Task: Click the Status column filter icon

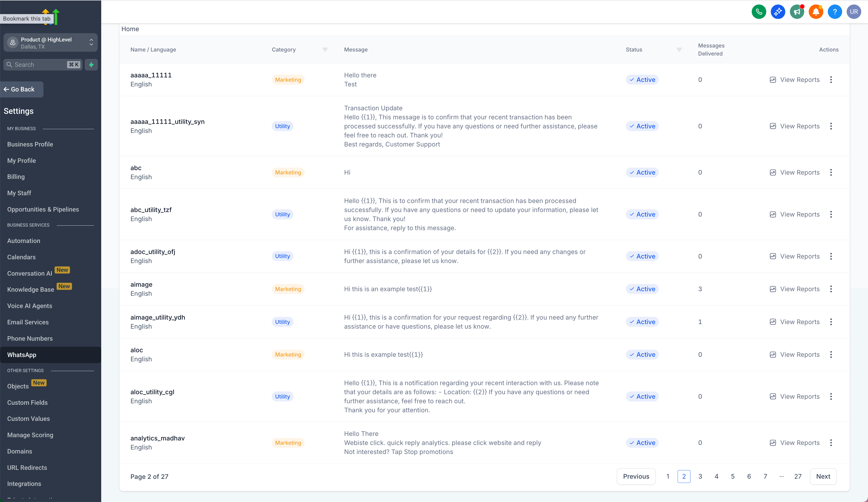Action: (x=679, y=49)
